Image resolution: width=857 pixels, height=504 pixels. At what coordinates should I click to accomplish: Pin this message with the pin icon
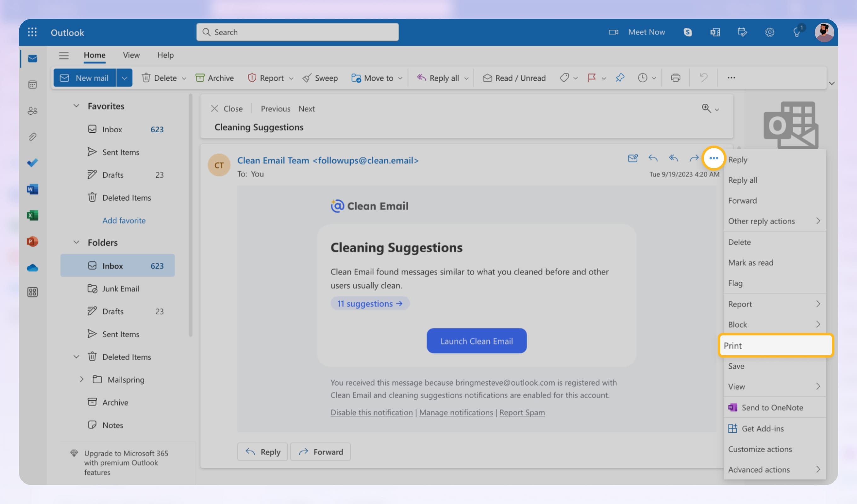click(620, 78)
